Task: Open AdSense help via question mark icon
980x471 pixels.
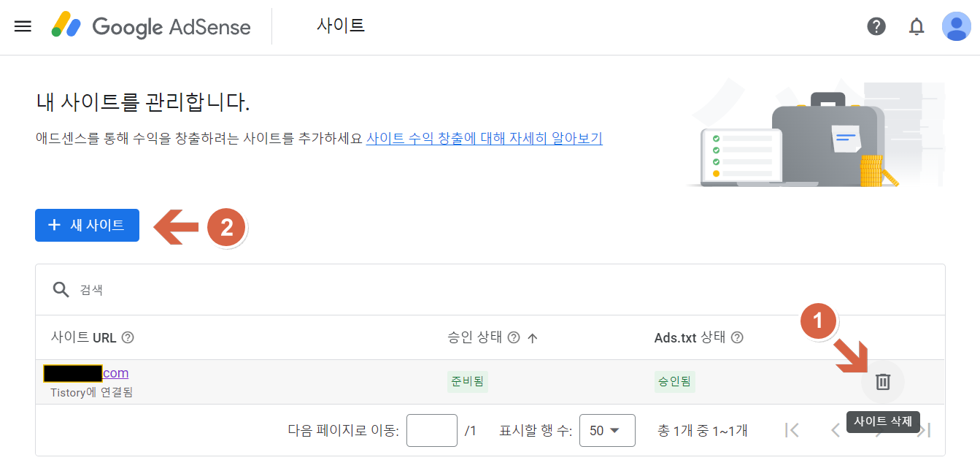Action: pyautogui.click(x=876, y=26)
